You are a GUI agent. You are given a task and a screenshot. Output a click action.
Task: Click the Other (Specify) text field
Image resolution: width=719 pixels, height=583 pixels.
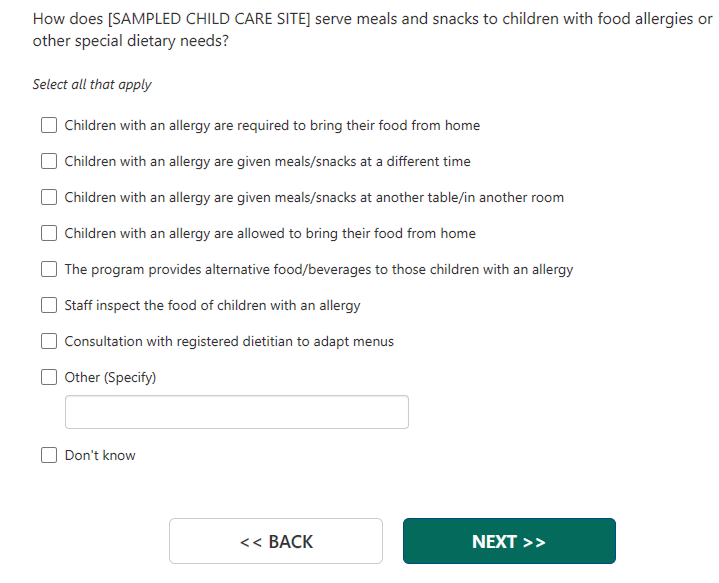tap(236, 412)
